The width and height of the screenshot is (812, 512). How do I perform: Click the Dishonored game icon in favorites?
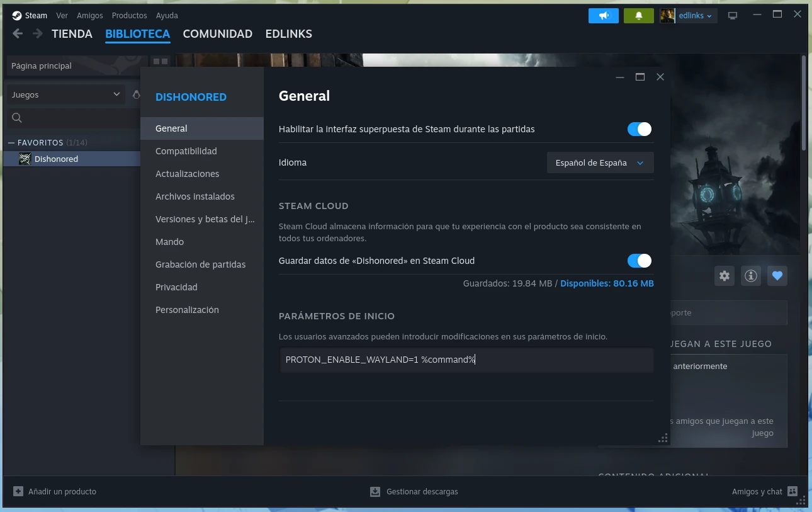tap(25, 159)
